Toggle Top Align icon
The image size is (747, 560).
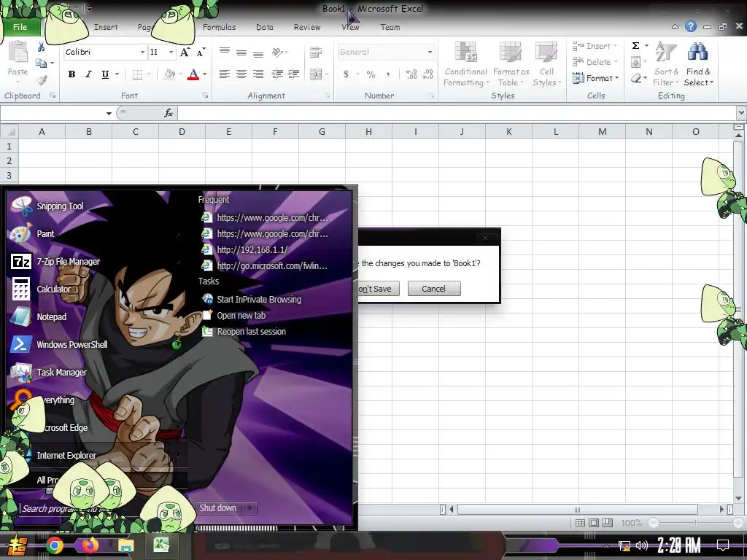tap(225, 52)
